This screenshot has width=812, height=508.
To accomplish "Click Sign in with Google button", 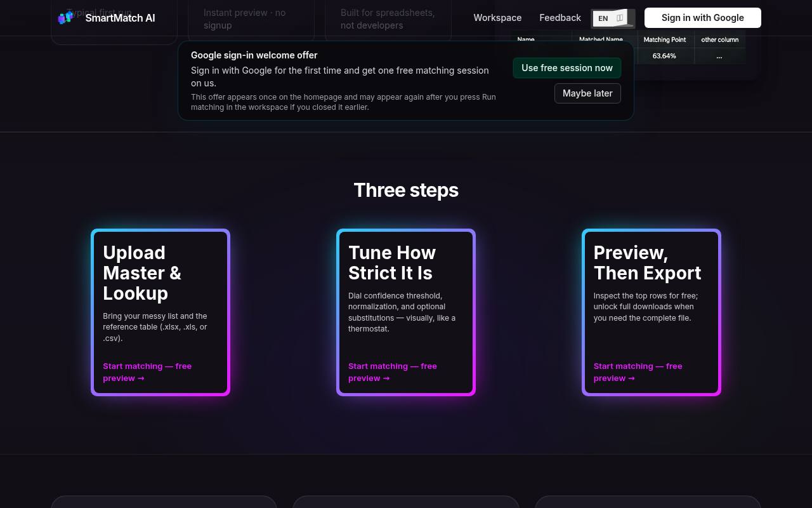I will pos(703,18).
